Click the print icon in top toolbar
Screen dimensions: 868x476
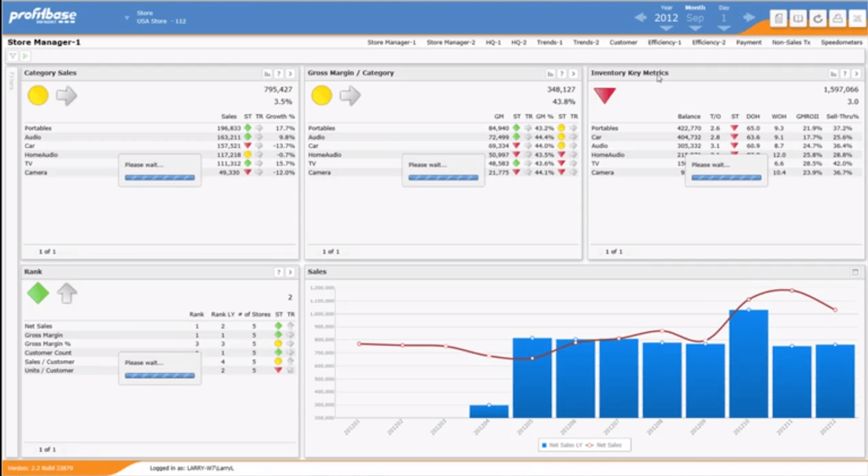837,18
